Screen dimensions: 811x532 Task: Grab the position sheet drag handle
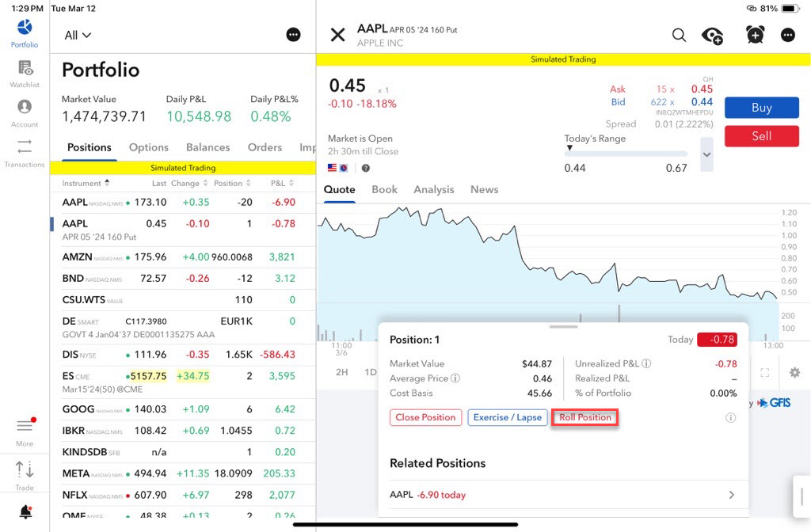point(563,327)
